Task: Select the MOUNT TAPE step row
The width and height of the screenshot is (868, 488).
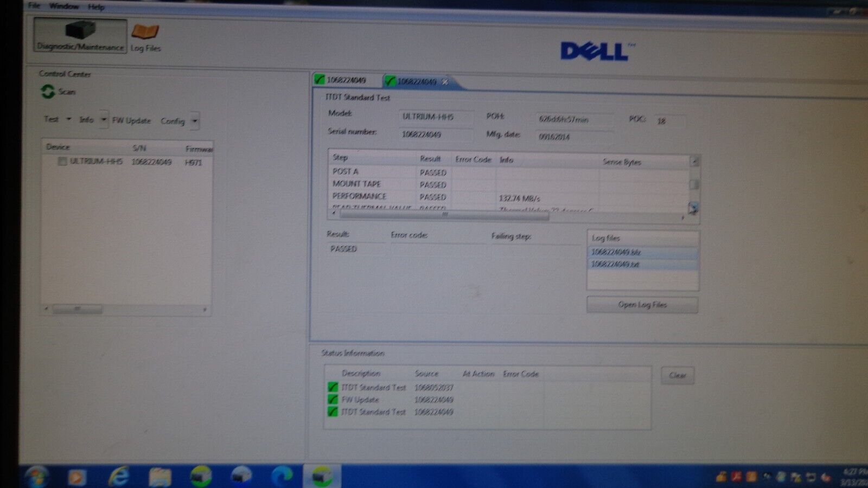Action: coord(509,184)
